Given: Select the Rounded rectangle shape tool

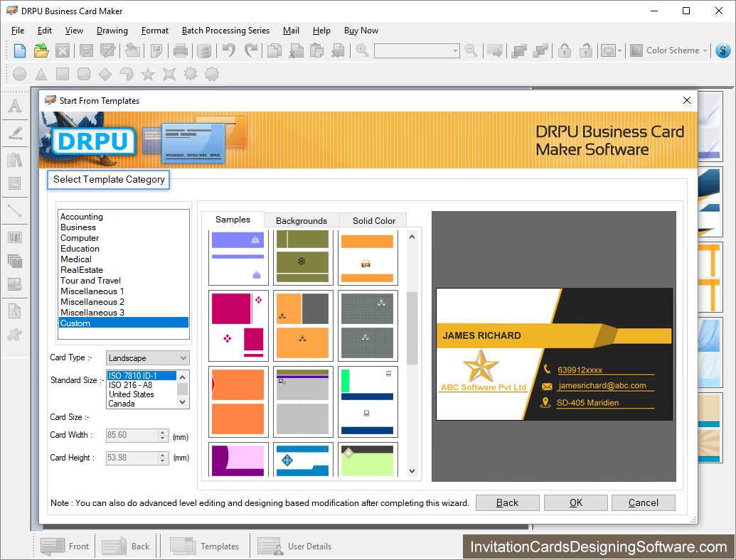Looking at the screenshot, I should 83,74.
